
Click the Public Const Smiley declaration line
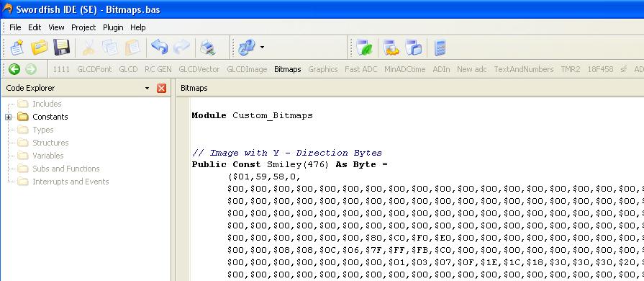tap(289, 164)
